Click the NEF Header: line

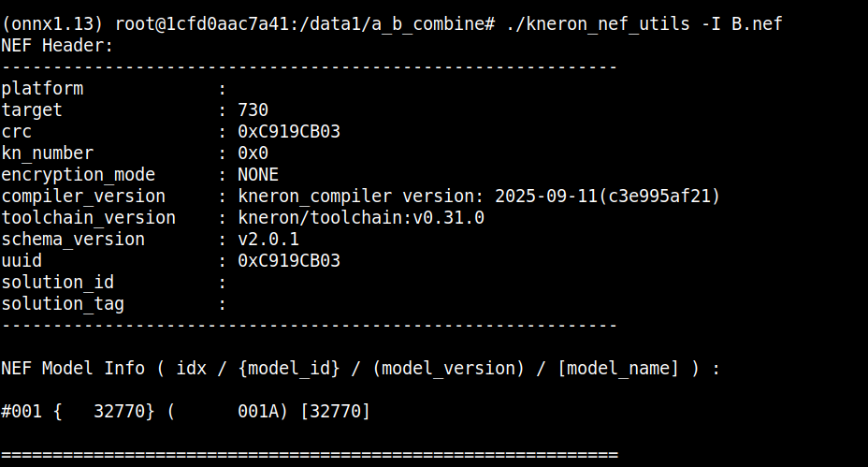[x=58, y=45]
